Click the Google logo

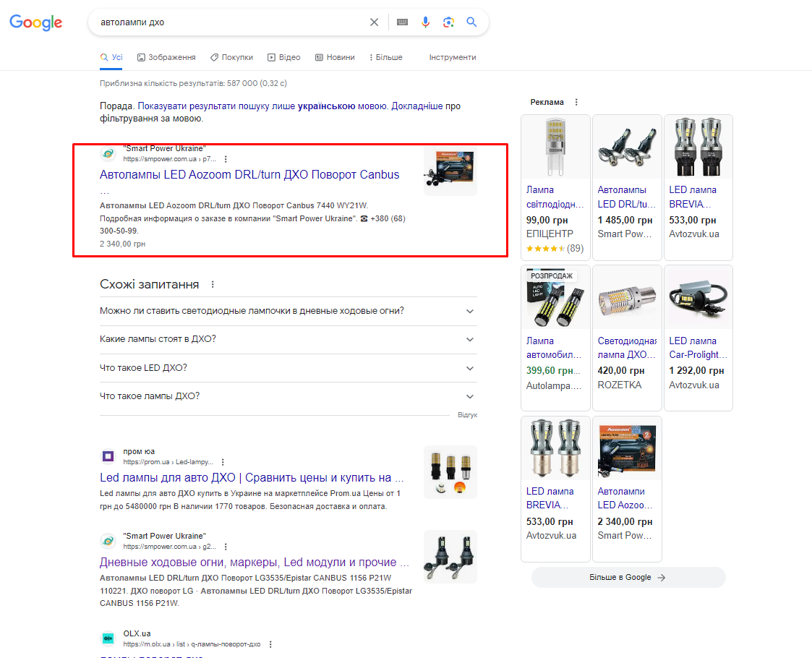point(35,22)
